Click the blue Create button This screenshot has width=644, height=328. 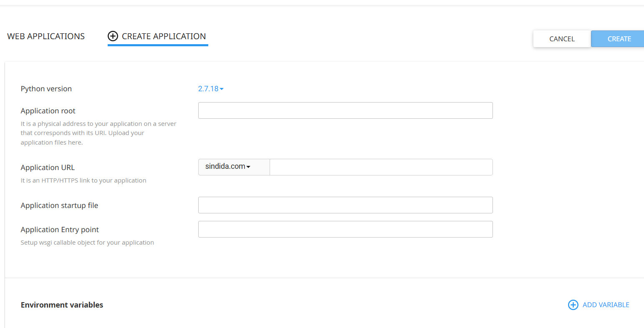pos(618,39)
